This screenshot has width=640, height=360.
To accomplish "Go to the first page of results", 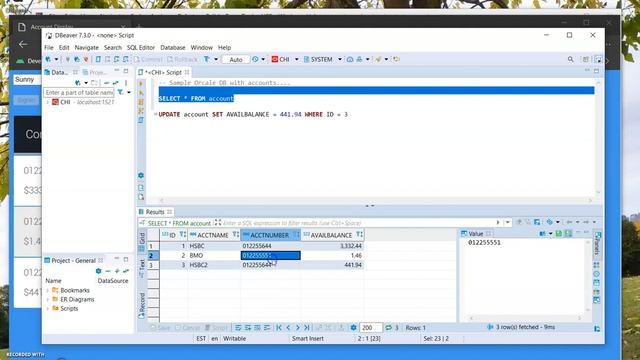I will point(279,327).
